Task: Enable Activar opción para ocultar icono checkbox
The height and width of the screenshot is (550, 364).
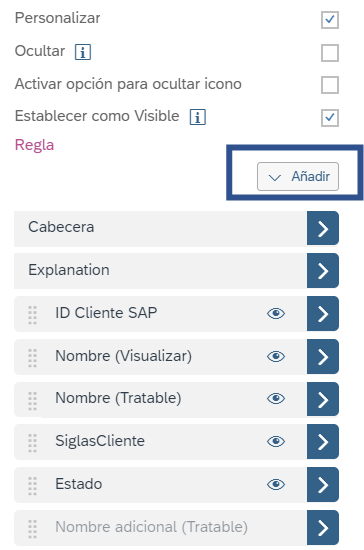Action: (330, 85)
